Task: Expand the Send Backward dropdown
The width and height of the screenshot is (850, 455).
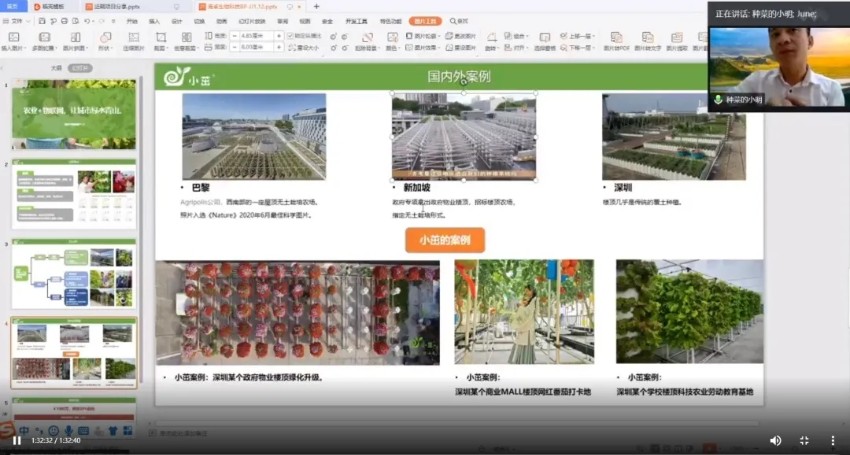Action: [593, 48]
